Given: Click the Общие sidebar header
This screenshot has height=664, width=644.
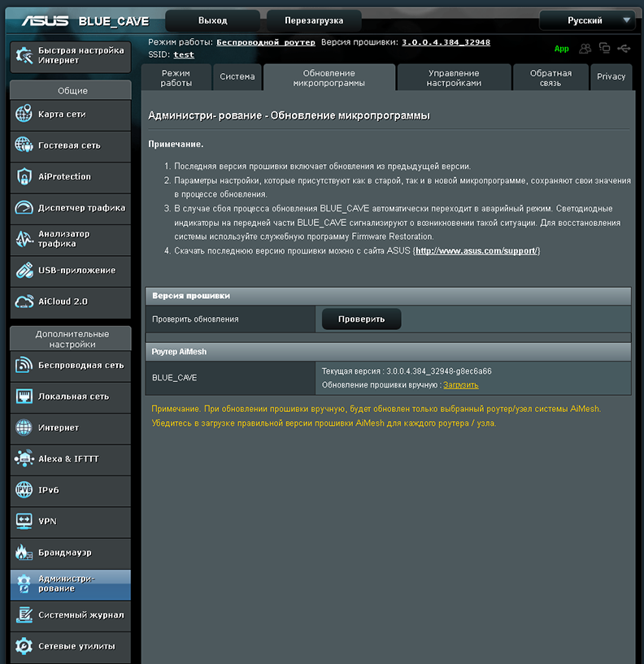Looking at the screenshot, I should (71, 90).
